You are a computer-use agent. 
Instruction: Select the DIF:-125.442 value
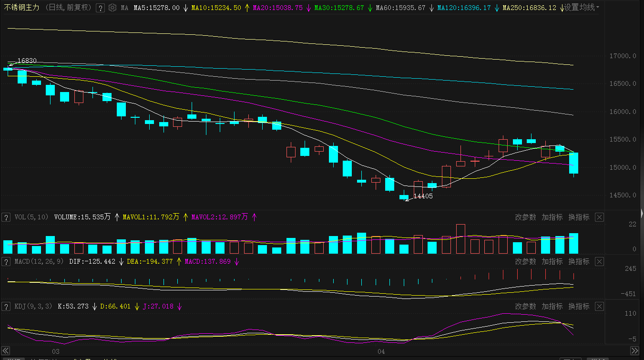pos(92,261)
